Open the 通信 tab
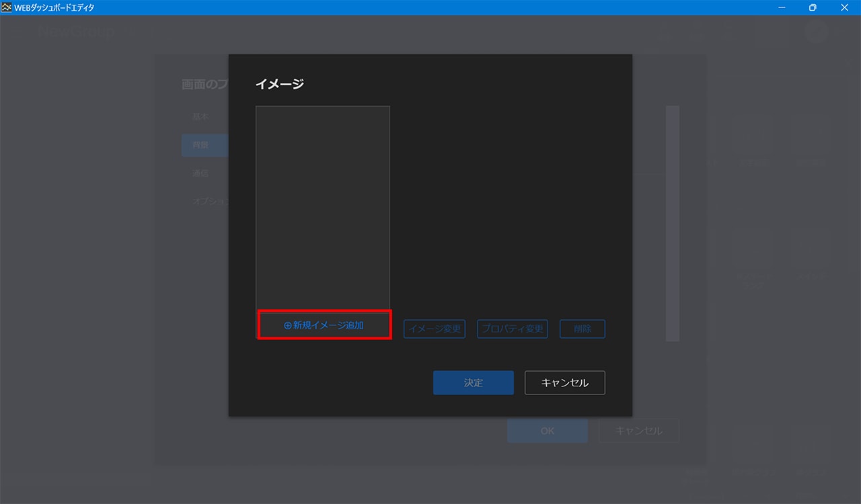 (x=200, y=173)
